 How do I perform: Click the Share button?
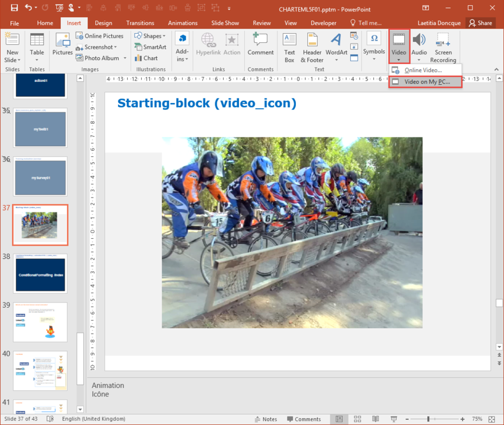480,23
